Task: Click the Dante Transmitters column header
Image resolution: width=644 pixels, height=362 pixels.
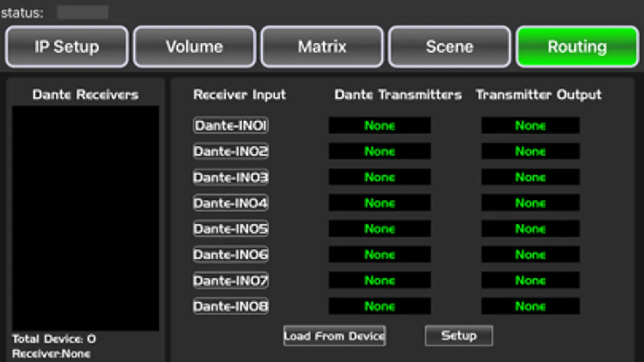Action: pos(398,95)
